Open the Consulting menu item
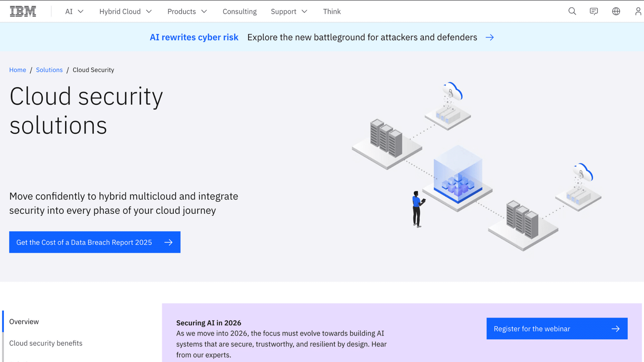 tap(240, 11)
